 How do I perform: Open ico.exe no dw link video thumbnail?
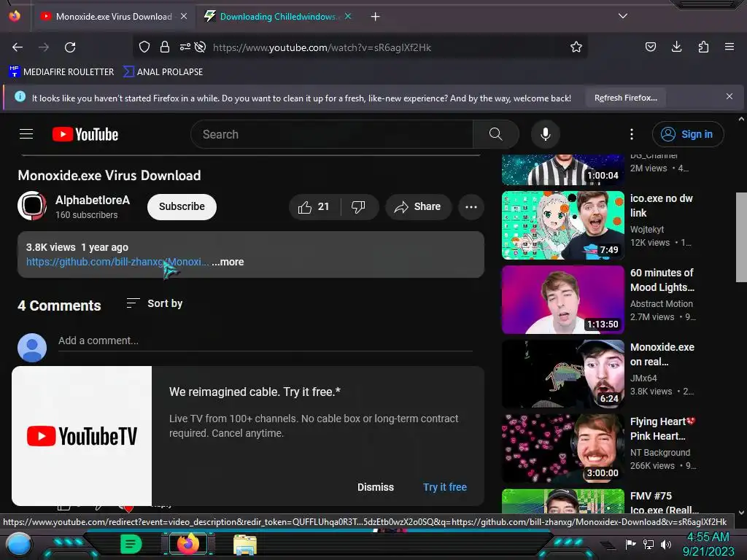(562, 225)
